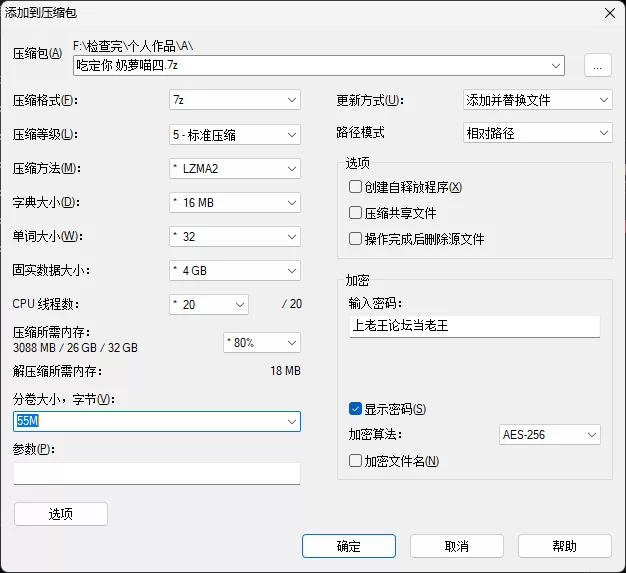Viewport: 626px width, 573px height.
Task: Open the compression format 7z dropdown
Action: point(235,100)
